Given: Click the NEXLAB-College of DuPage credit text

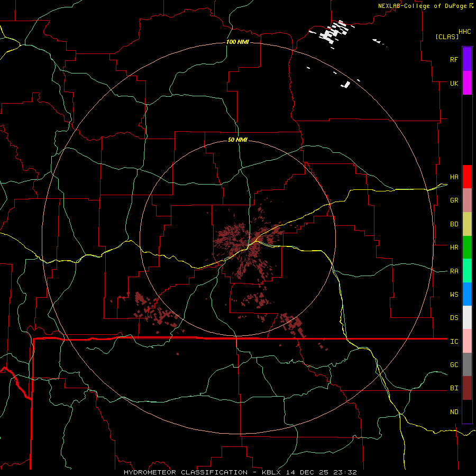Looking at the screenshot, I should click(422, 6).
